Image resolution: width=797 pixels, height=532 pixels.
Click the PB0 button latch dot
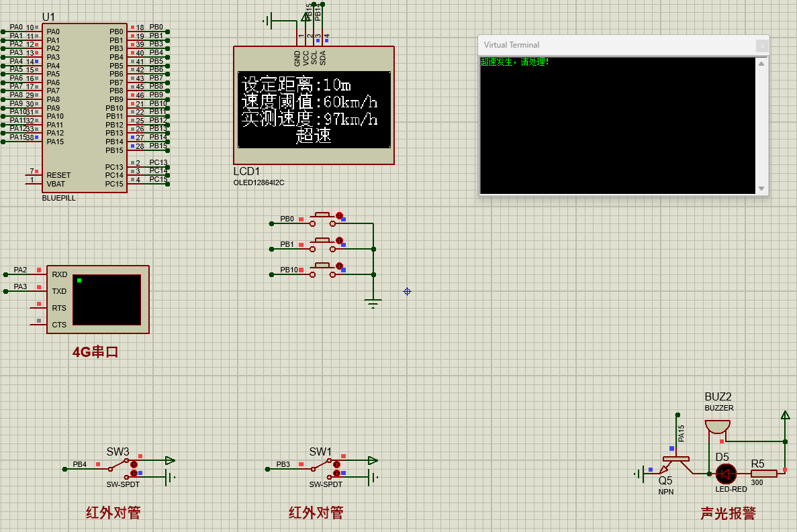pos(339,215)
